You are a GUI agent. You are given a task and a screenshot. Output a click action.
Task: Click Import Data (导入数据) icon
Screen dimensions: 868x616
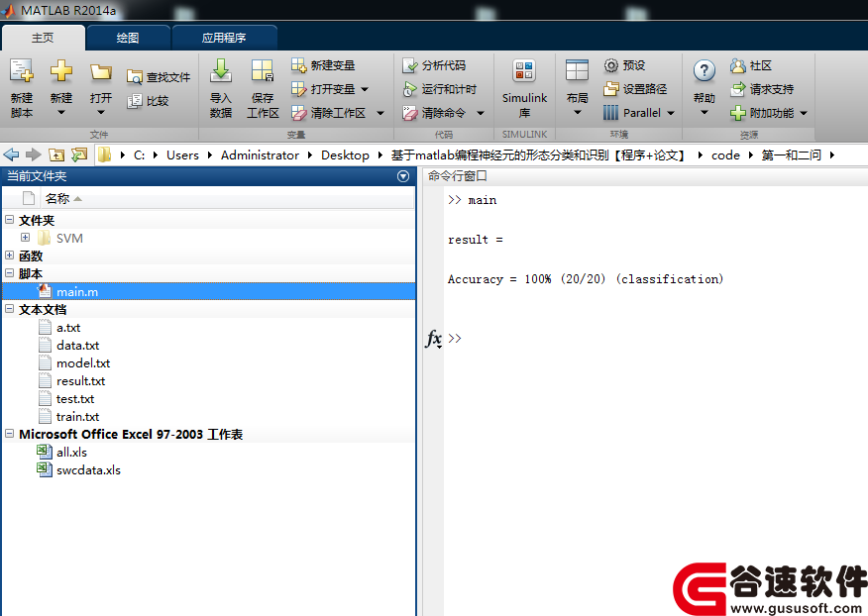click(x=221, y=71)
